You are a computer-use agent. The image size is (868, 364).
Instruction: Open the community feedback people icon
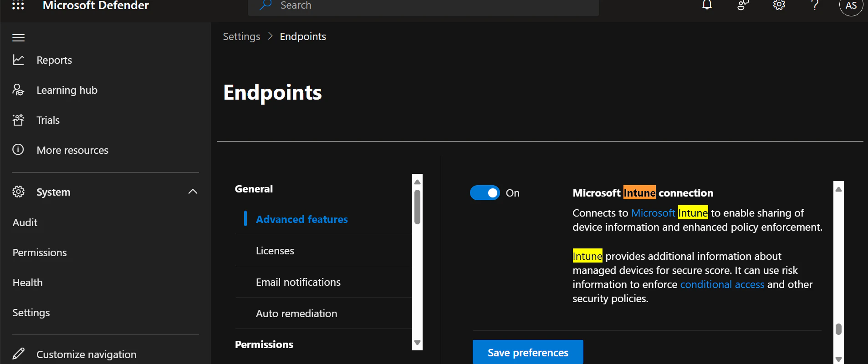(743, 5)
